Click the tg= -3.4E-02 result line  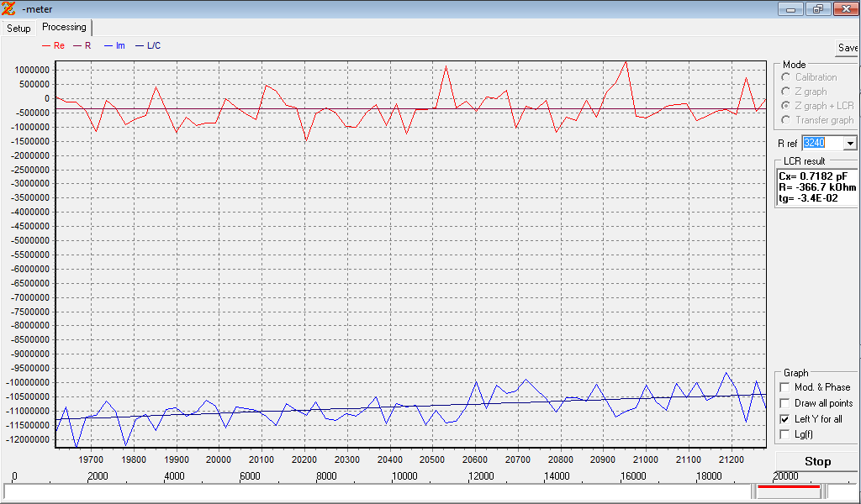point(808,198)
